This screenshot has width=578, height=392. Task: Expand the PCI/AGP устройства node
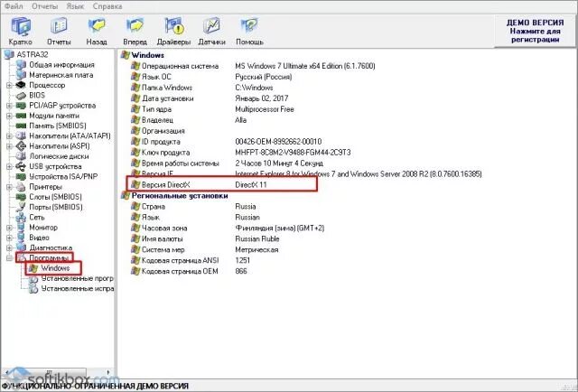(x=9, y=106)
